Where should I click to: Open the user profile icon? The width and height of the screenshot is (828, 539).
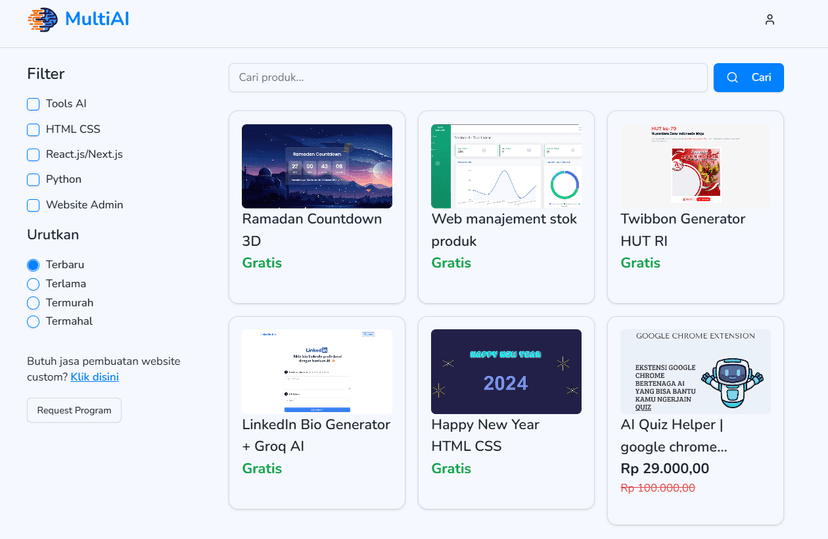point(769,19)
